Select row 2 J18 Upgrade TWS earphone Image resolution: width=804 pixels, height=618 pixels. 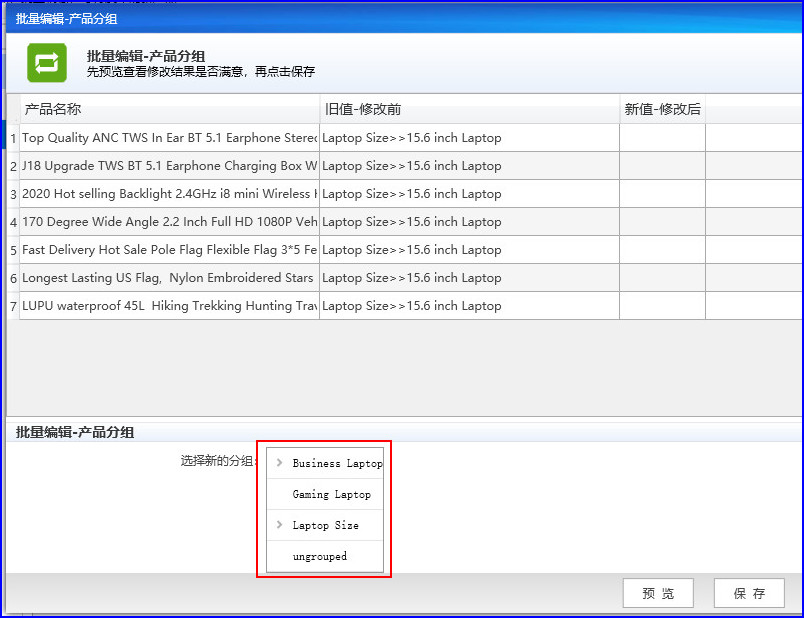coord(169,166)
